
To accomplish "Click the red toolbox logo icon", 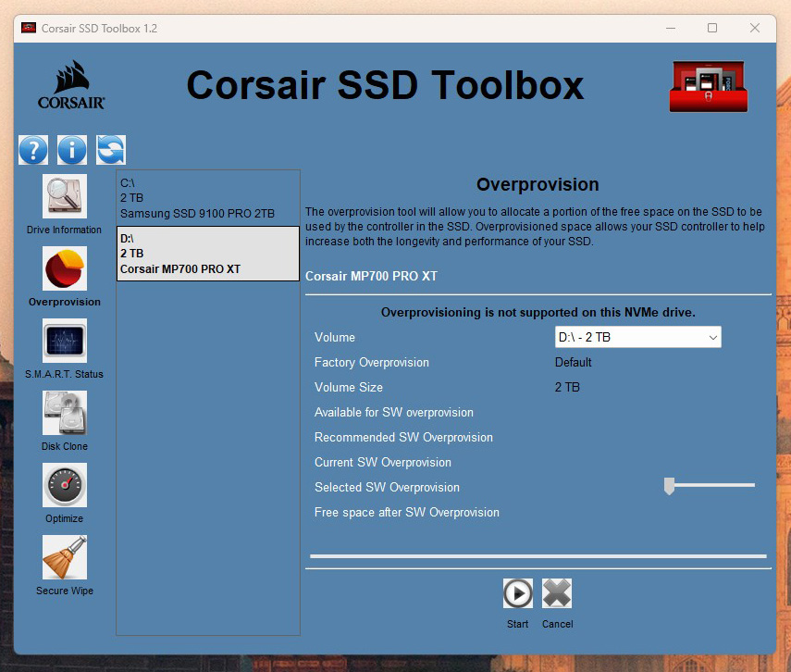I will [709, 88].
